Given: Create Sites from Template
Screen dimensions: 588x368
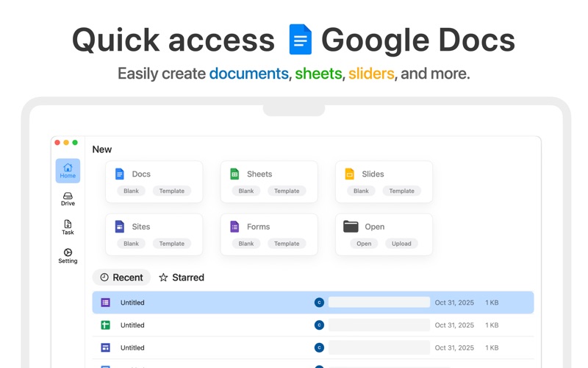Looking at the screenshot, I should 172,244.
